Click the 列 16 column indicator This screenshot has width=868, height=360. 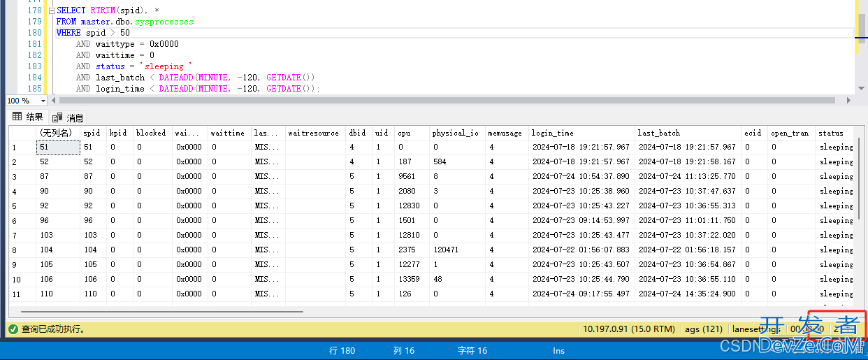(x=403, y=350)
